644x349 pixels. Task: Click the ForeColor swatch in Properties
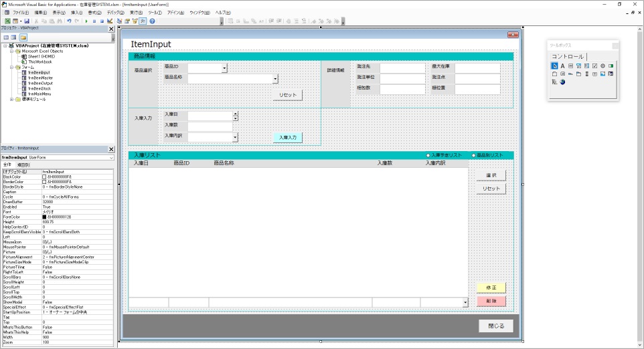(44, 217)
